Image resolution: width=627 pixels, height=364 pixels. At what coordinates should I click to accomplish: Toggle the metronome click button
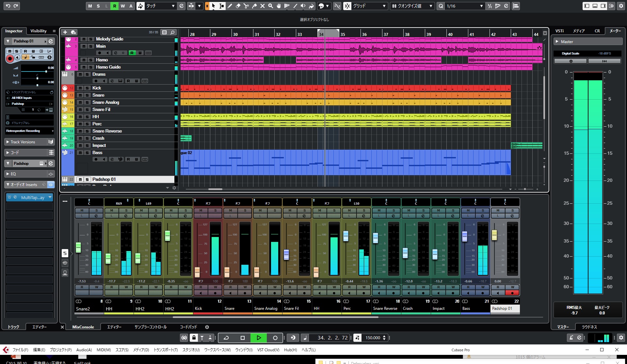click(x=571, y=338)
